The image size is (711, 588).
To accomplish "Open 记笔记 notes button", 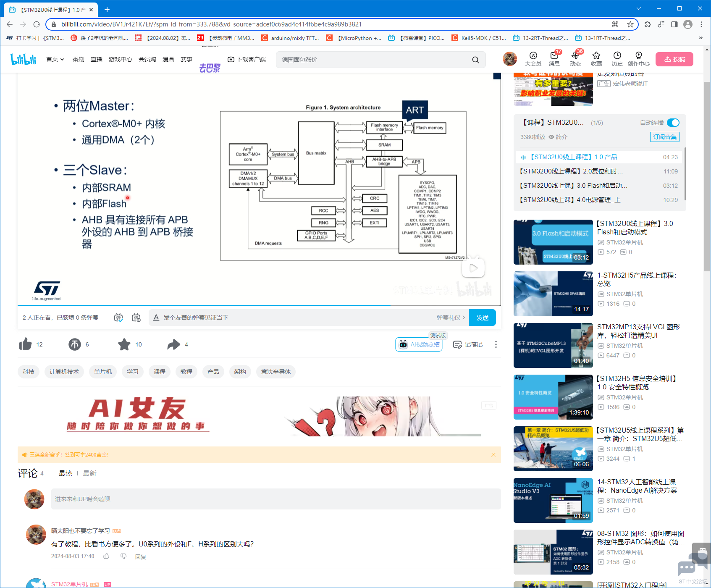I will [x=468, y=344].
